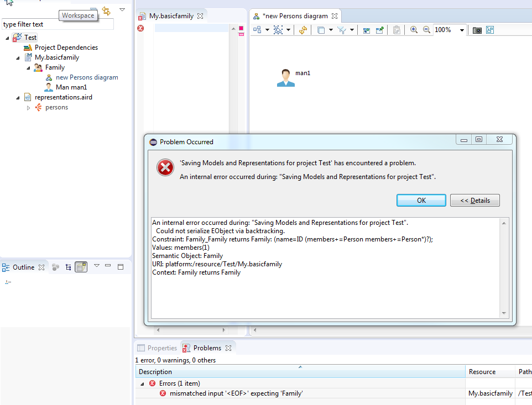Image resolution: width=532 pixels, height=405 pixels.
Task: Click the Zoom In magnifier icon
Action: (414, 29)
